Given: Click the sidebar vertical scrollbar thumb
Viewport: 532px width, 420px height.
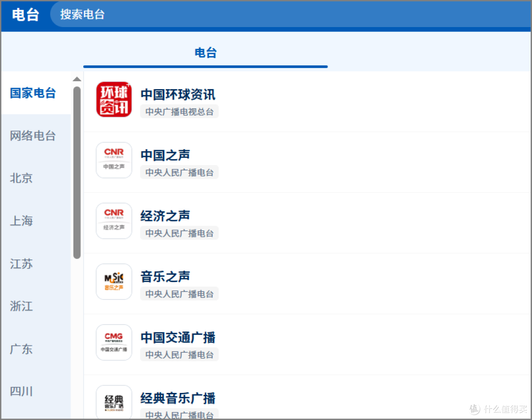Looking at the screenshot, I should 77,172.
